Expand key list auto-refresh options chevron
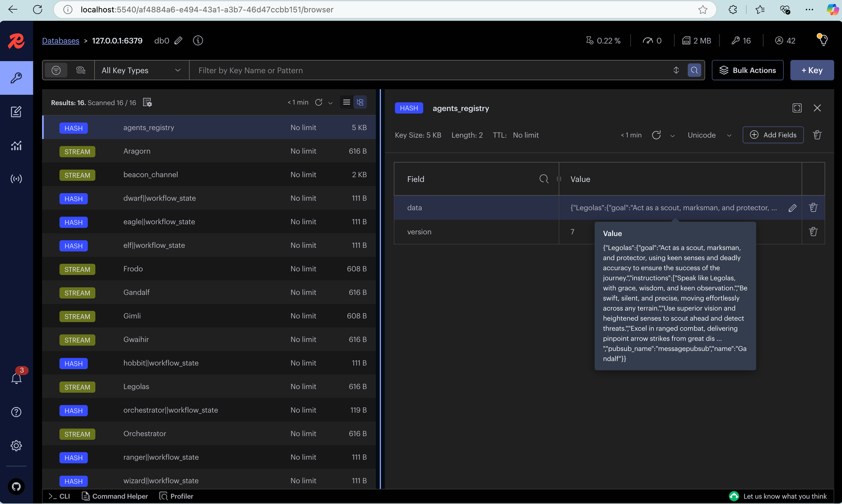Image resolution: width=842 pixels, height=504 pixels. click(330, 103)
